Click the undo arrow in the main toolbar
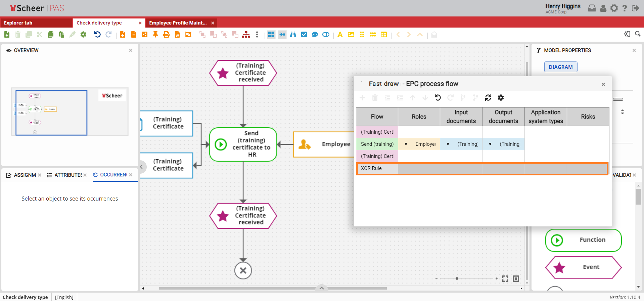Screen dimensions: 644x301 [x=97, y=35]
